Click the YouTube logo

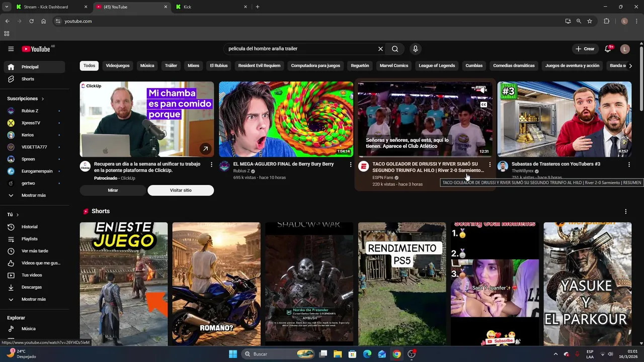36,49
